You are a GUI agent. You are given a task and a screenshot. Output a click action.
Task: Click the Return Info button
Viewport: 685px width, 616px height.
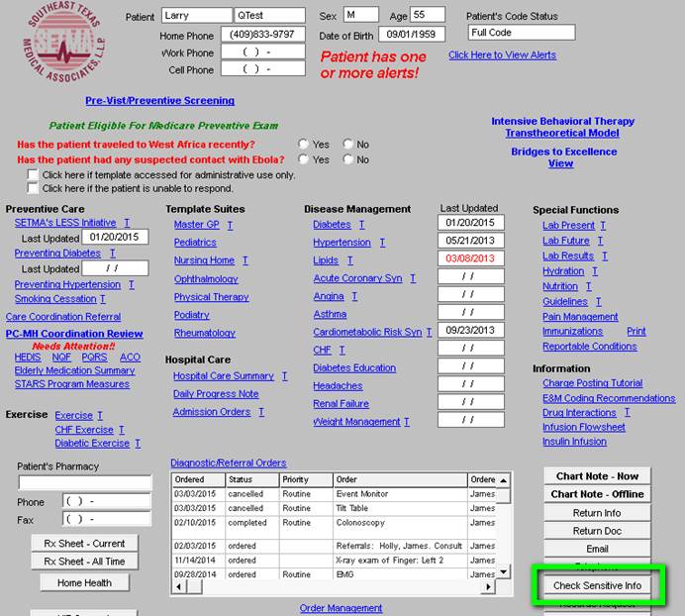click(x=597, y=512)
